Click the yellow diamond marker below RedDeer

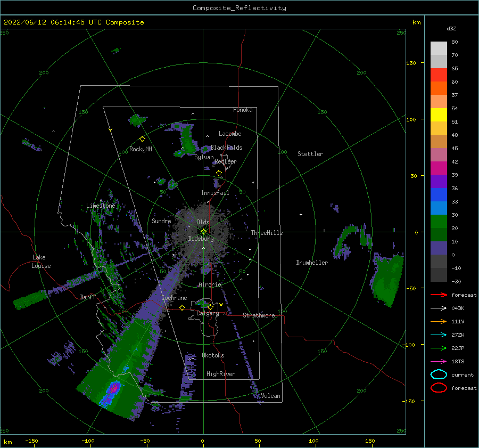point(219,173)
